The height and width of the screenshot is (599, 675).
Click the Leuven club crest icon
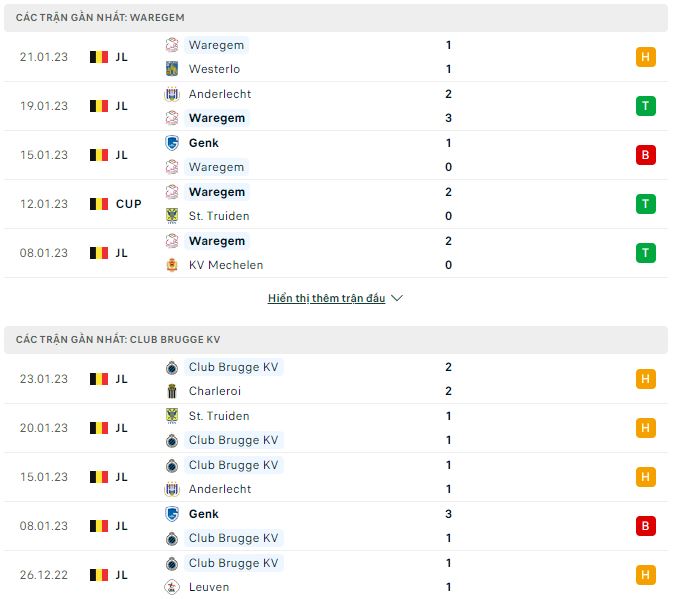172,587
